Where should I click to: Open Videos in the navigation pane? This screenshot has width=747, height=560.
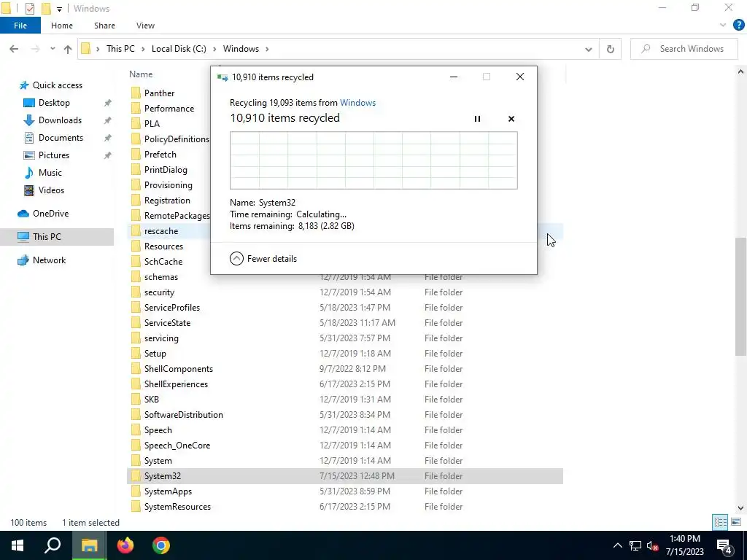(51, 190)
